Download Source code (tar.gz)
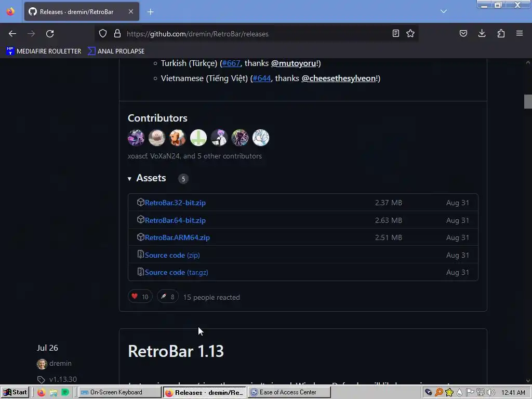532x399 pixels. (177, 272)
